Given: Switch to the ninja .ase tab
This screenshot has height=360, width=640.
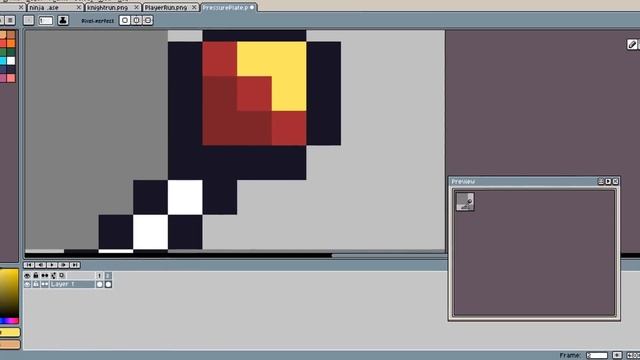Looking at the screenshot, I should pyautogui.click(x=55, y=7).
